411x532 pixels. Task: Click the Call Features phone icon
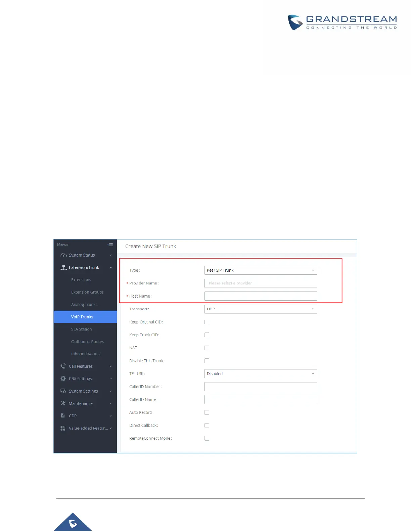63,366
